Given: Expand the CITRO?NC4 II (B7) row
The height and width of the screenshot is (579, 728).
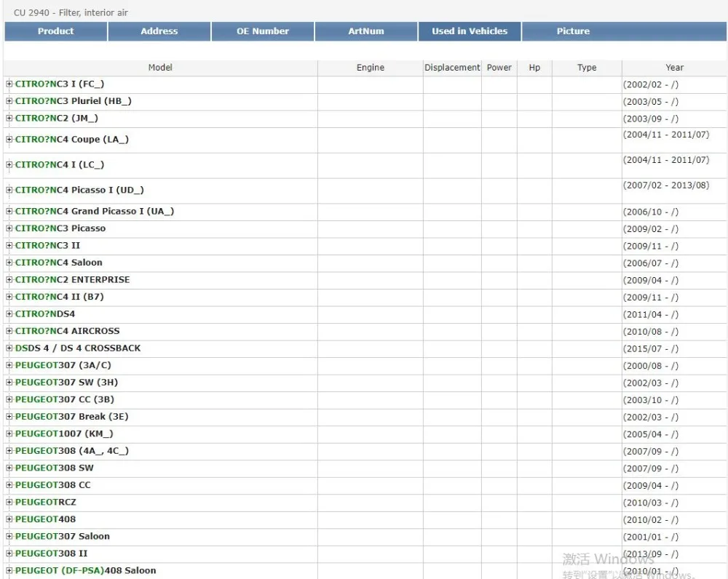Looking at the screenshot, I should pos(9,297).
